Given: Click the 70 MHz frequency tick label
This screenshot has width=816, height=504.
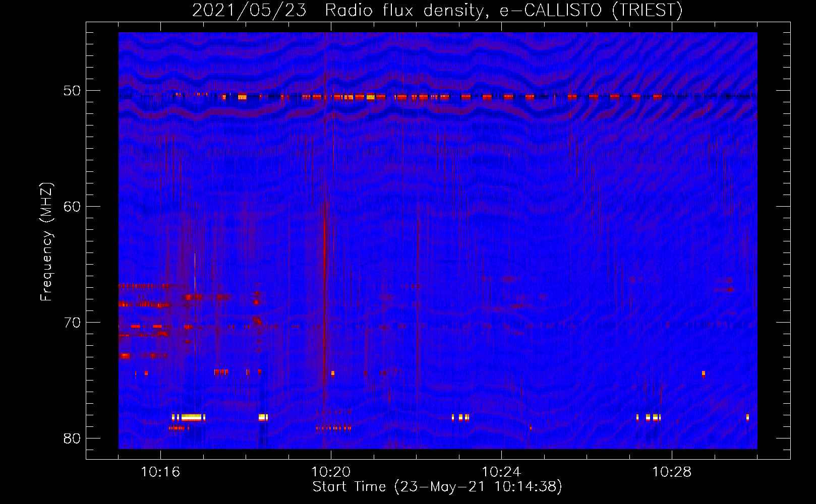Looking at the screenshot, I should [72, 323].
